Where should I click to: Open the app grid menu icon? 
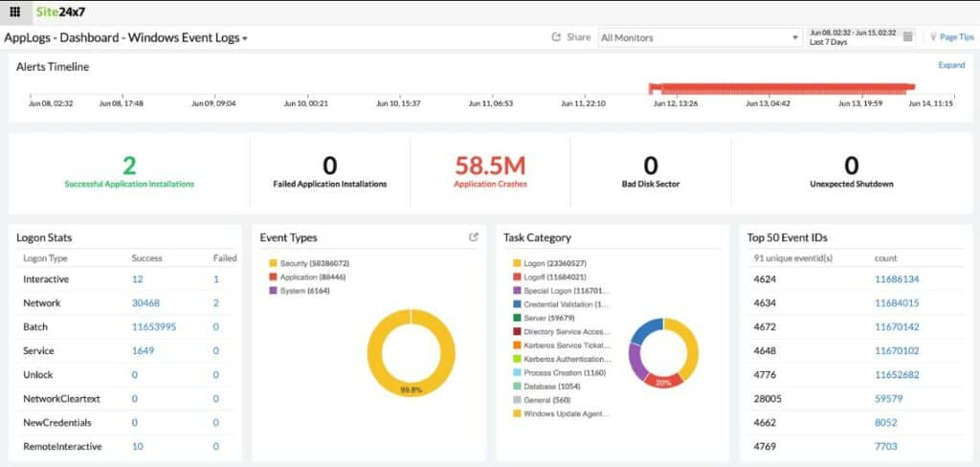pos(15,11)
